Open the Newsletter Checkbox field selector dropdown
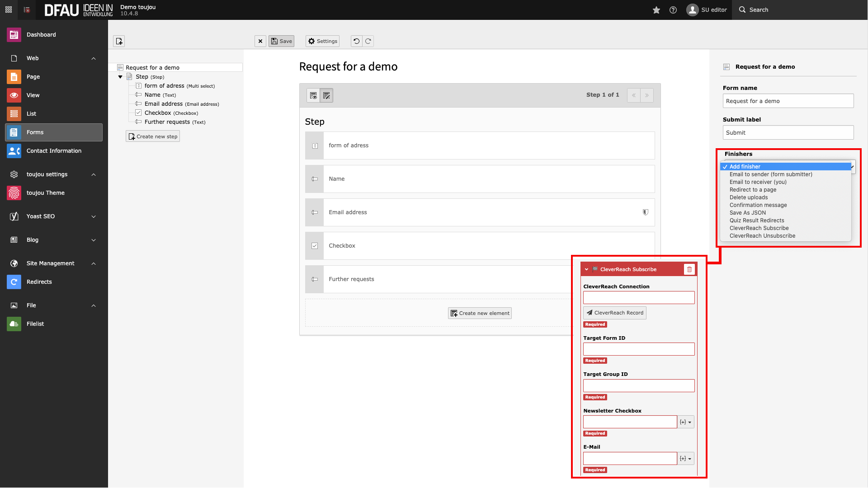 tap(685, 422)
